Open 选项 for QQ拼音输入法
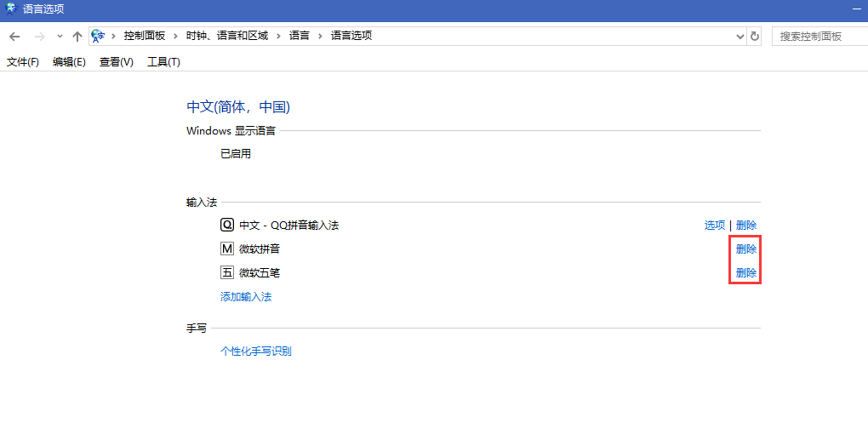The height and width of the screenshot is (440, 868). coord(715,226)
